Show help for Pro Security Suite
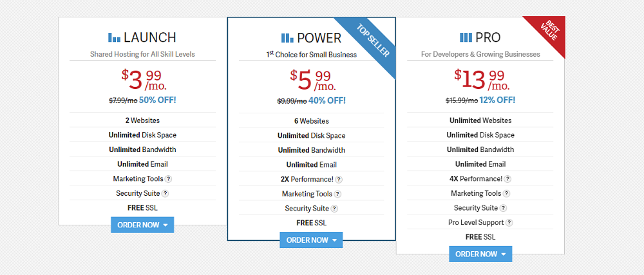 pos(503,208)
